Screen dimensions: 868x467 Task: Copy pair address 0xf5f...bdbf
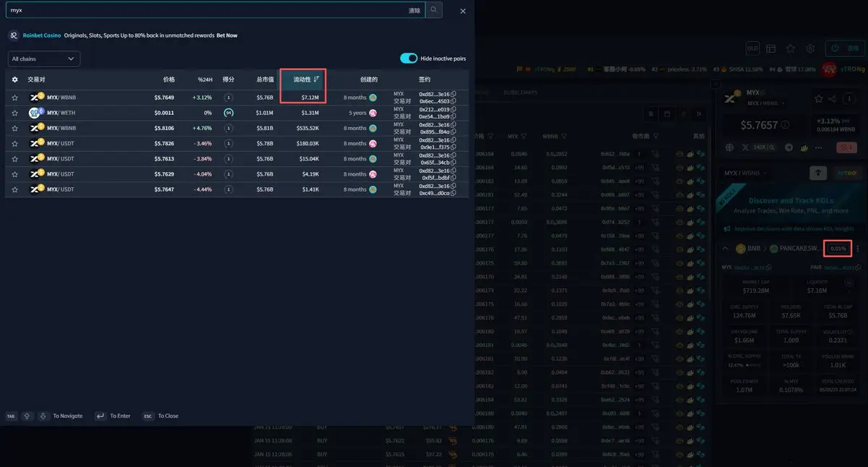pos(454,177)
